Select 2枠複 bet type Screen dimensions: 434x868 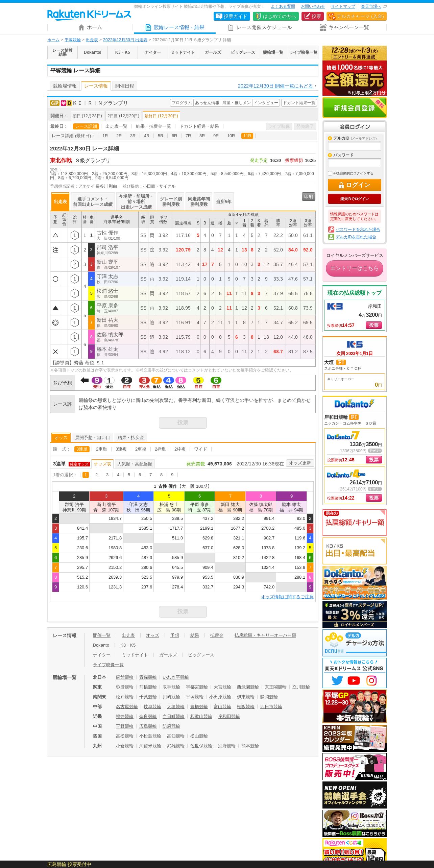tap(180, 449)
